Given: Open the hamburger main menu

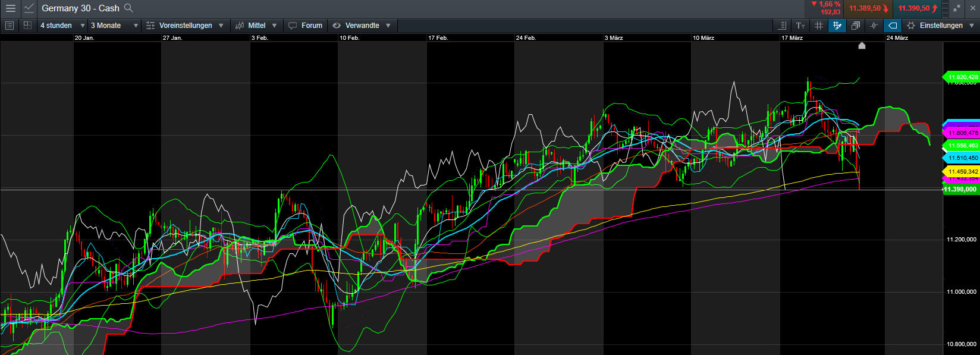Looking at the screenshot, I should (x=11, y=8).
